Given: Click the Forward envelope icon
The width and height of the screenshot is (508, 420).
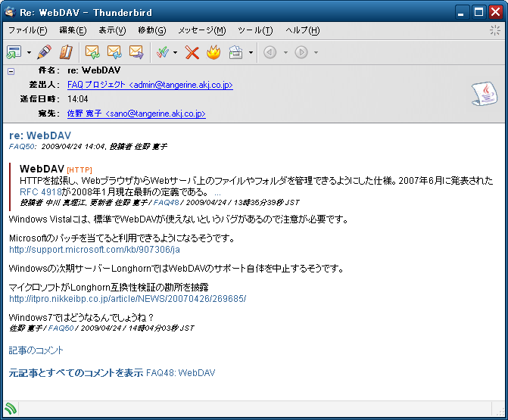Looking at the screenshot, I should pyautogui.click(x=136, y=51).
